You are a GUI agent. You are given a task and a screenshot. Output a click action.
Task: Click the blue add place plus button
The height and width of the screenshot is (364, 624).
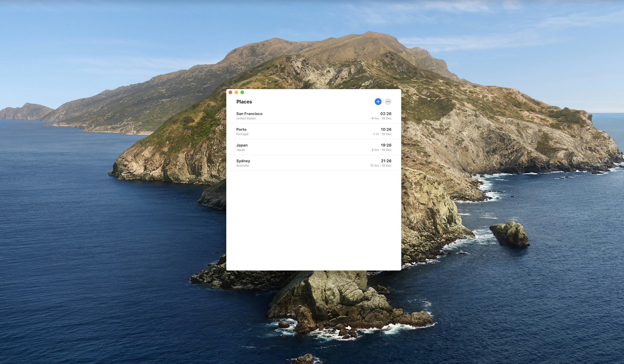point(378,102)
